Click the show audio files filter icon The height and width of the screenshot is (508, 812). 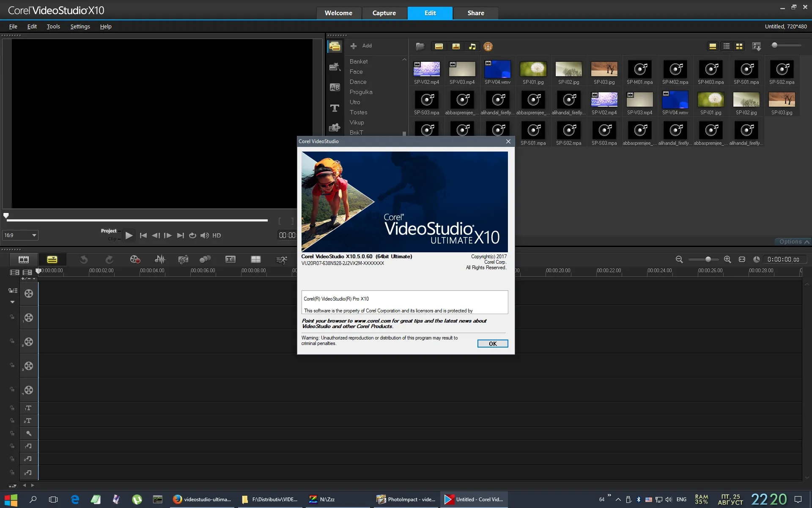tap(472, 46)
